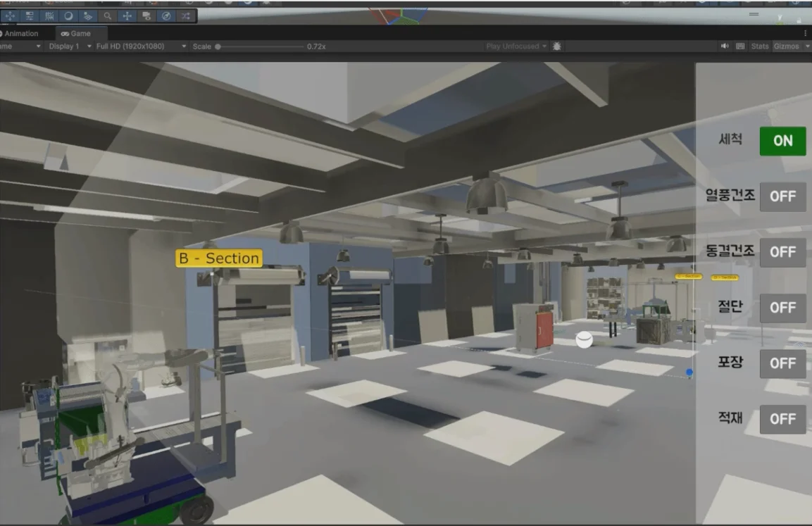This screenshot has height=526, width=812.
Task: Click the bug icon beside Play Unfocused
Action: click(557, 46)
